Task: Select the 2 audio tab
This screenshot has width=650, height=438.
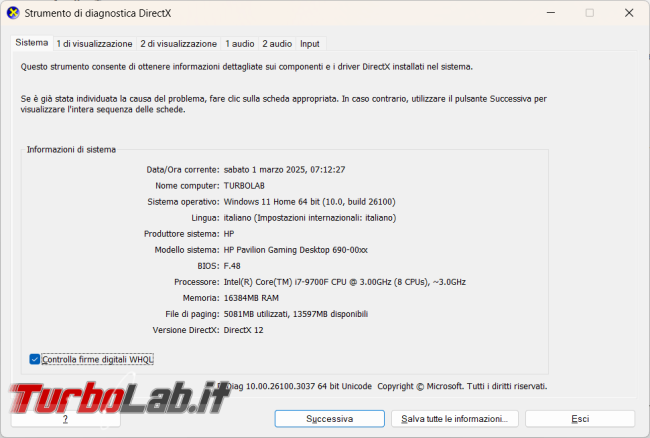Action: click(277, 44)
